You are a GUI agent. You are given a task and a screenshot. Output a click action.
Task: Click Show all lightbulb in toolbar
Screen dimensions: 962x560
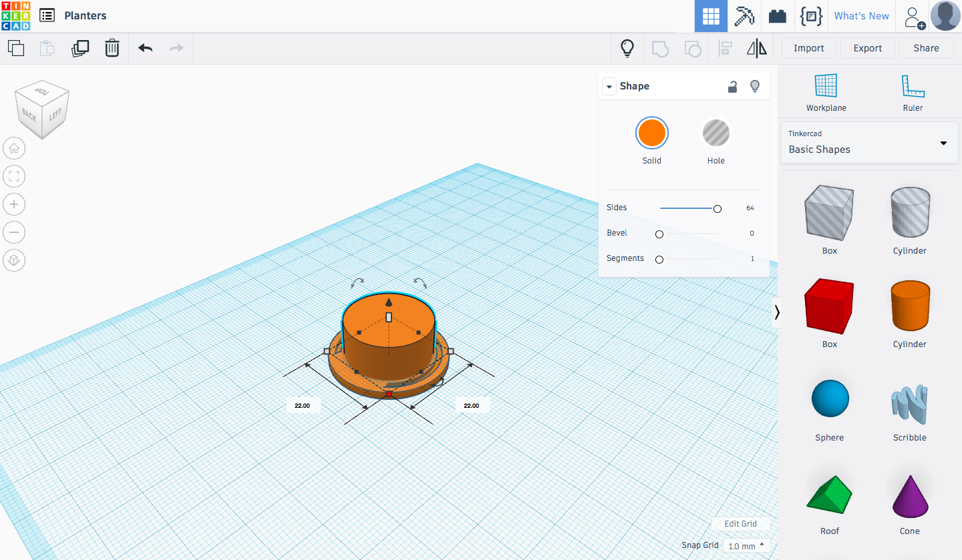click(627, 48)
